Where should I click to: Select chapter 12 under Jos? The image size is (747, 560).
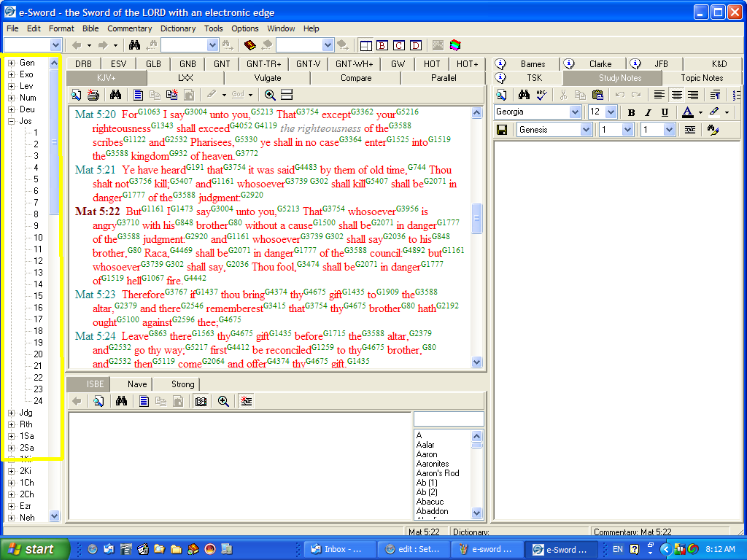tap(38, 261)
